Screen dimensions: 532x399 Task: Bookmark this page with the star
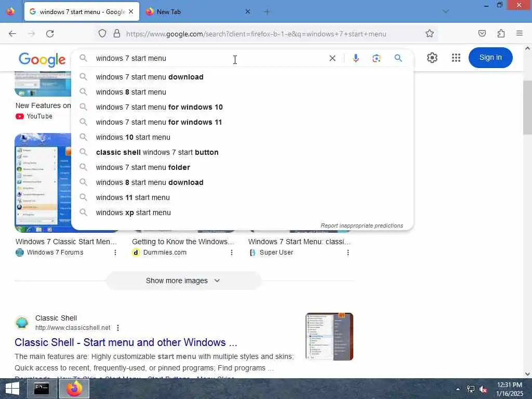click(430, 34)
